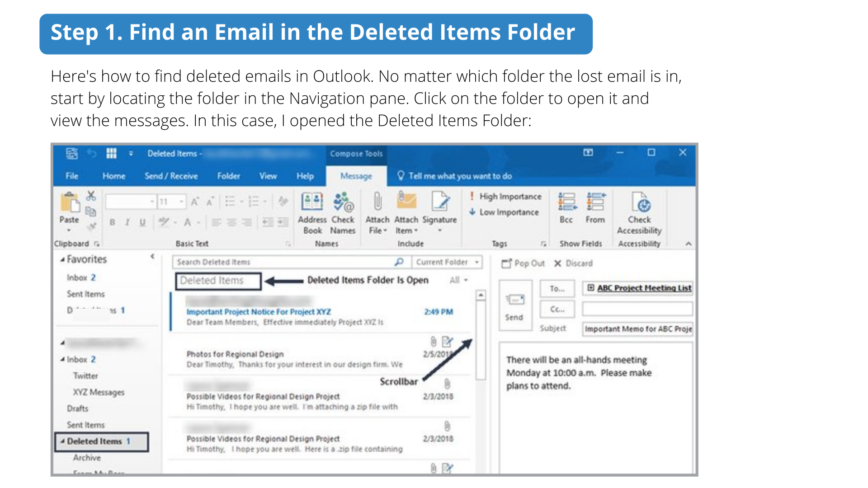Click the message list scrollbar up arrow

481,296
